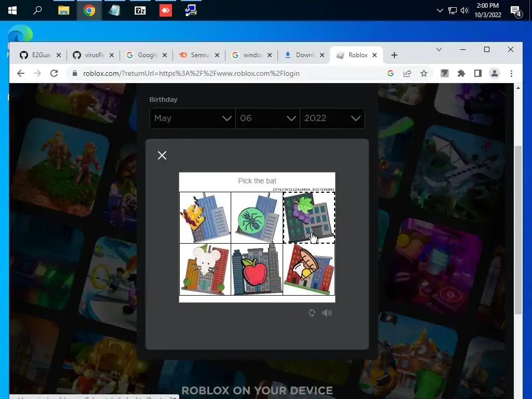Open the tab search dropdown
Screen dimensions: 532x399
click(438, 49)
